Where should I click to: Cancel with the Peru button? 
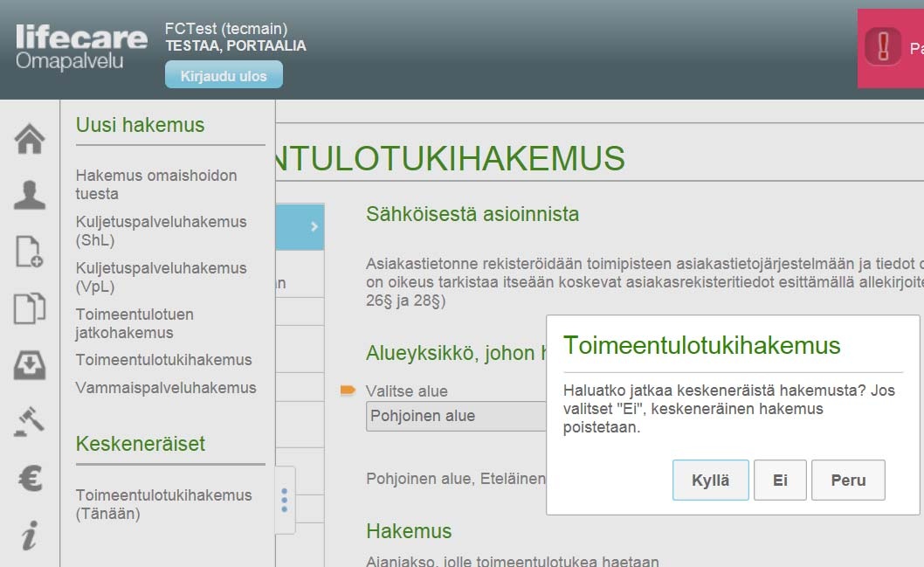[x=848, y=481]
